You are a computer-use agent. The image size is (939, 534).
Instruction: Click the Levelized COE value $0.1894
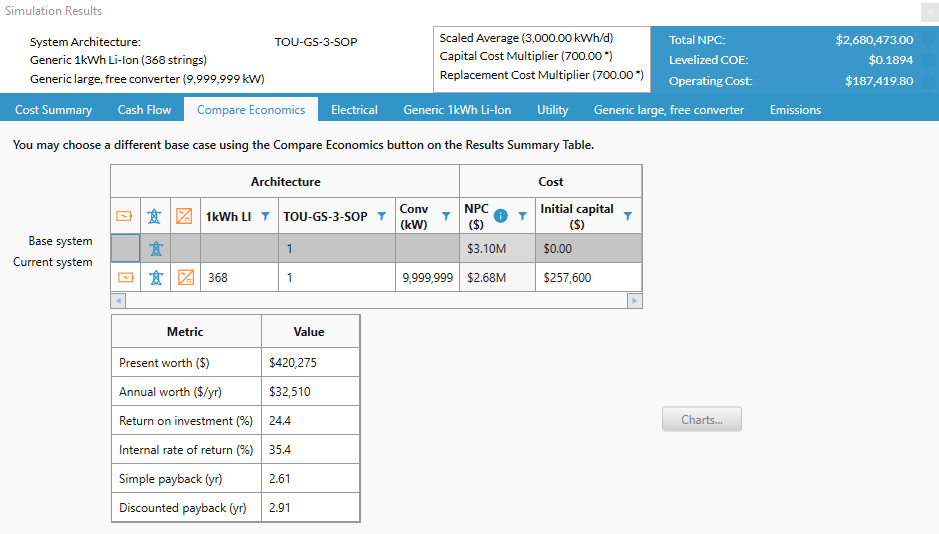coord(891,60)
